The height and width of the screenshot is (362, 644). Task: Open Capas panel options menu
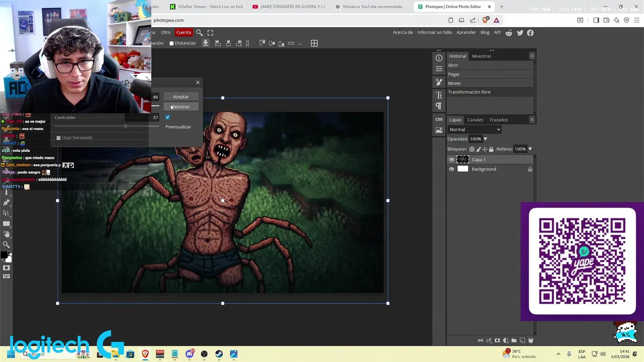[532, 120]
